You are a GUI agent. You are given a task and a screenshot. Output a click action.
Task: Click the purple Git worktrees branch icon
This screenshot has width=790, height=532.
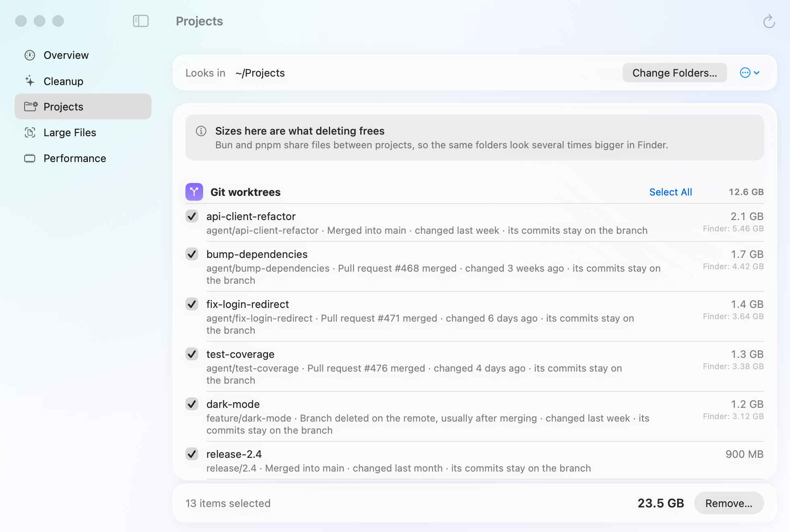[194, 192]
